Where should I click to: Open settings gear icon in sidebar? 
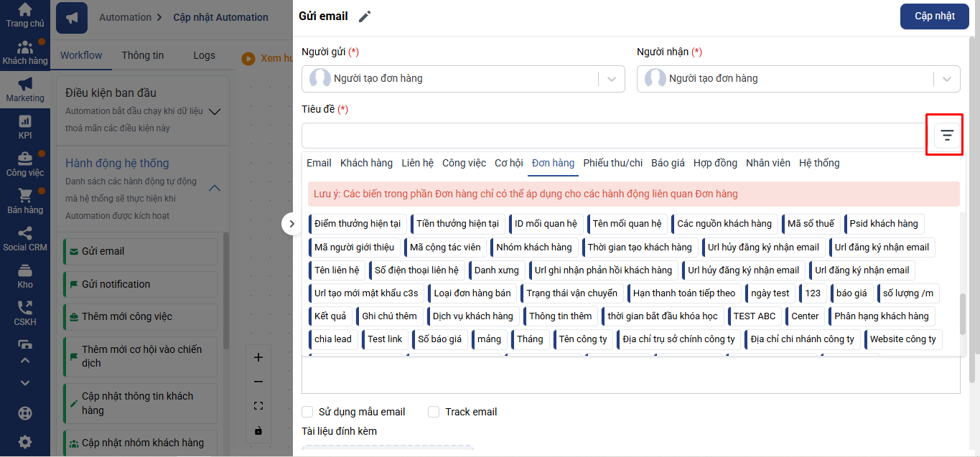tap(25, 442)
